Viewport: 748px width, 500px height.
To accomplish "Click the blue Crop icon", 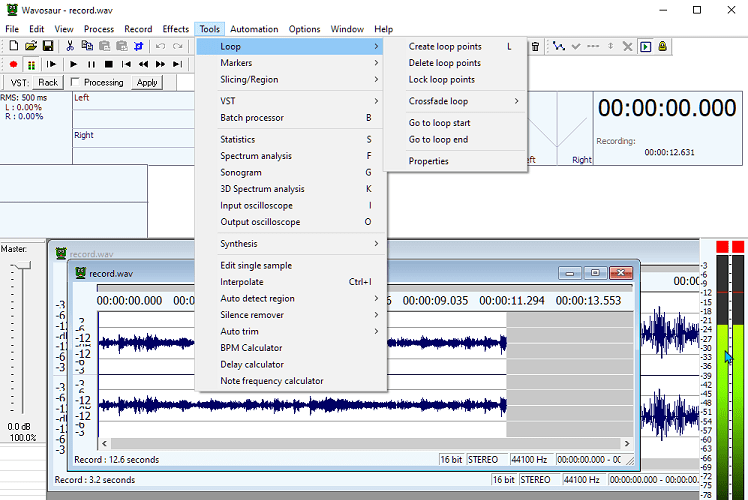I will (138, 46).
